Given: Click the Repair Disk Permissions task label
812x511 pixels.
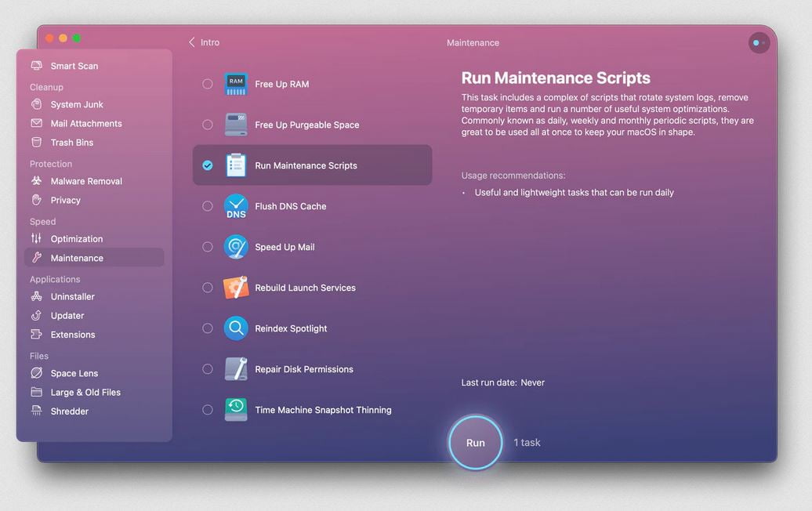Looking at the screenshot, I should [304, 369].
